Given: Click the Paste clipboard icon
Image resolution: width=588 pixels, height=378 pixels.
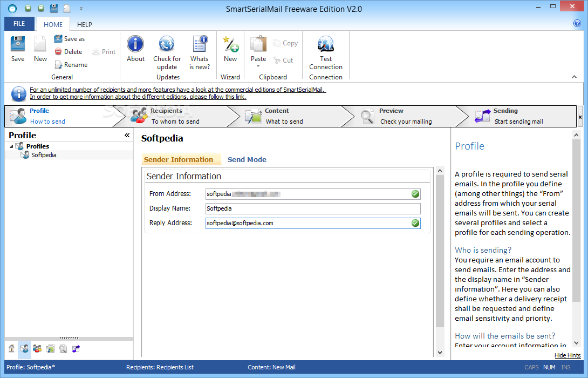Looking at the screenshot, I should click(x=258, y=45).
